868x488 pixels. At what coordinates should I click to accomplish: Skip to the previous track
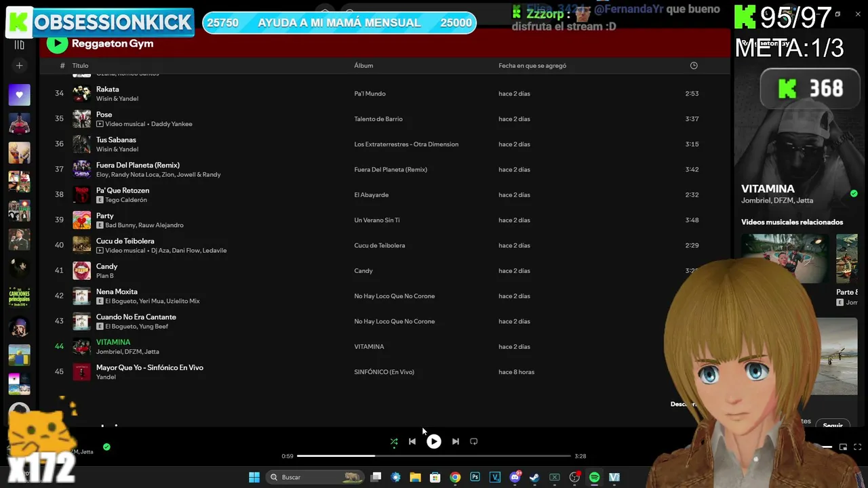[x=412, y=441]
